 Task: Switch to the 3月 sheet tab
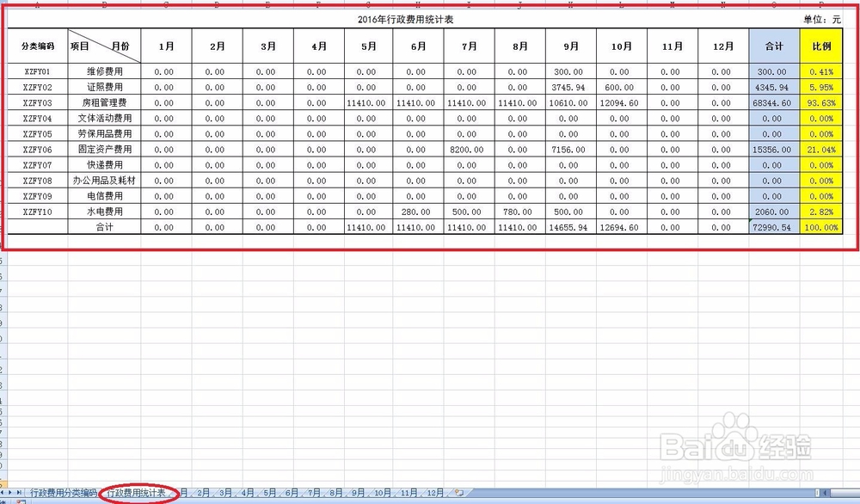click(x=225, y=493)
